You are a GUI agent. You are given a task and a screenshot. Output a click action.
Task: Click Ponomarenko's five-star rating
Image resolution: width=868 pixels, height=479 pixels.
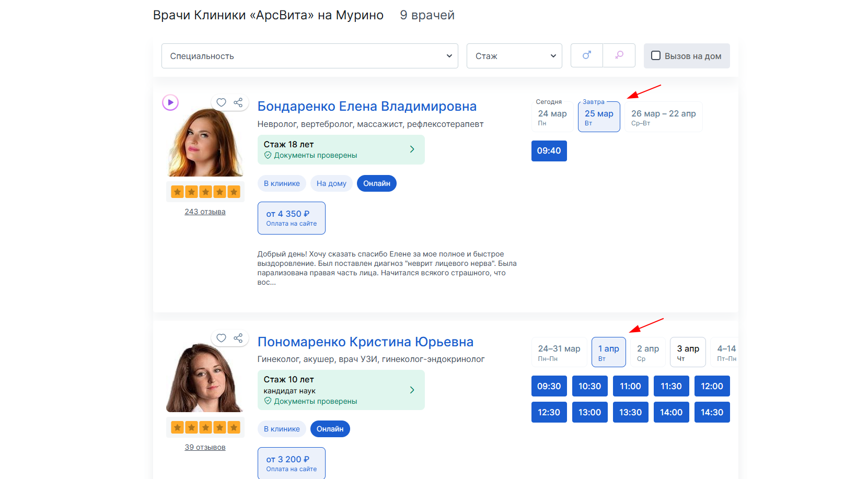(205, 427)
